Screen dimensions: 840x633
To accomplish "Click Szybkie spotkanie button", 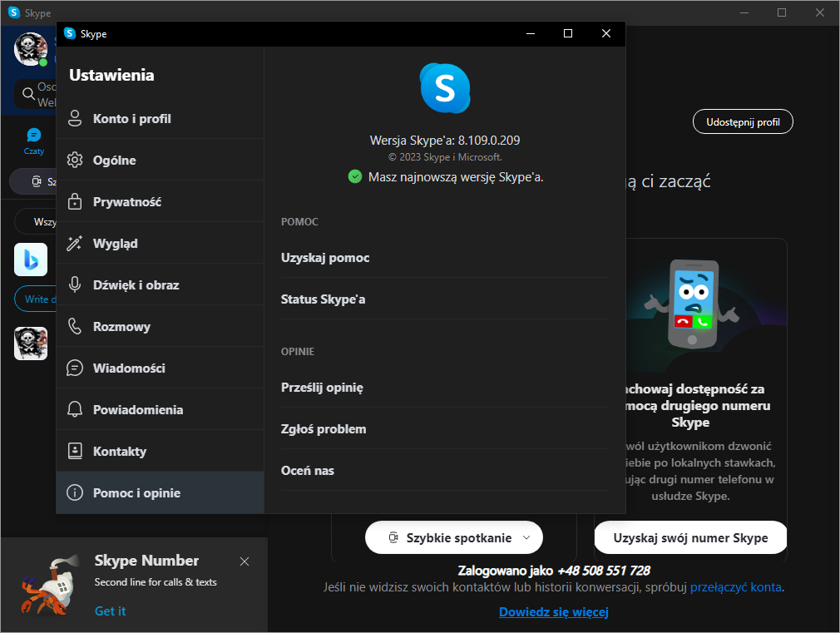I will 454,537.
